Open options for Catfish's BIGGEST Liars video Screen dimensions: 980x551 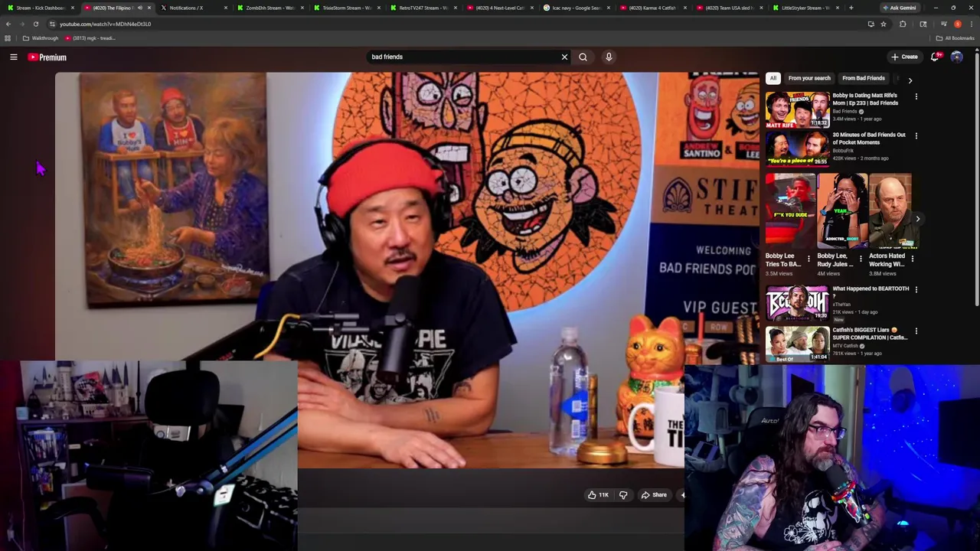(916, 331)
